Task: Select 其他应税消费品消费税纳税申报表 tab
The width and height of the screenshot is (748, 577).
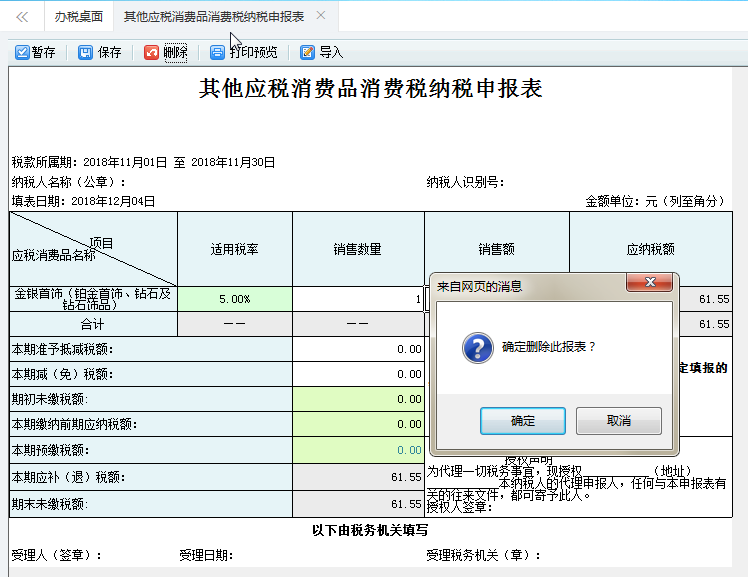Action: 214,17
